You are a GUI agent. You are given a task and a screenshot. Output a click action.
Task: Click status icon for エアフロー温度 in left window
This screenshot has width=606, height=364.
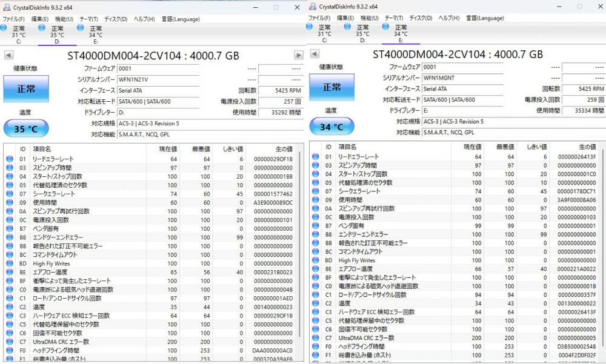(x=10, y=272)
